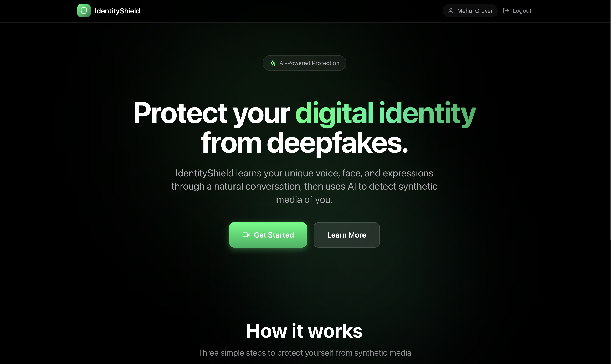Click the media of you text line
Viewport: 611px width, 364px height.
tap(304, 199)
